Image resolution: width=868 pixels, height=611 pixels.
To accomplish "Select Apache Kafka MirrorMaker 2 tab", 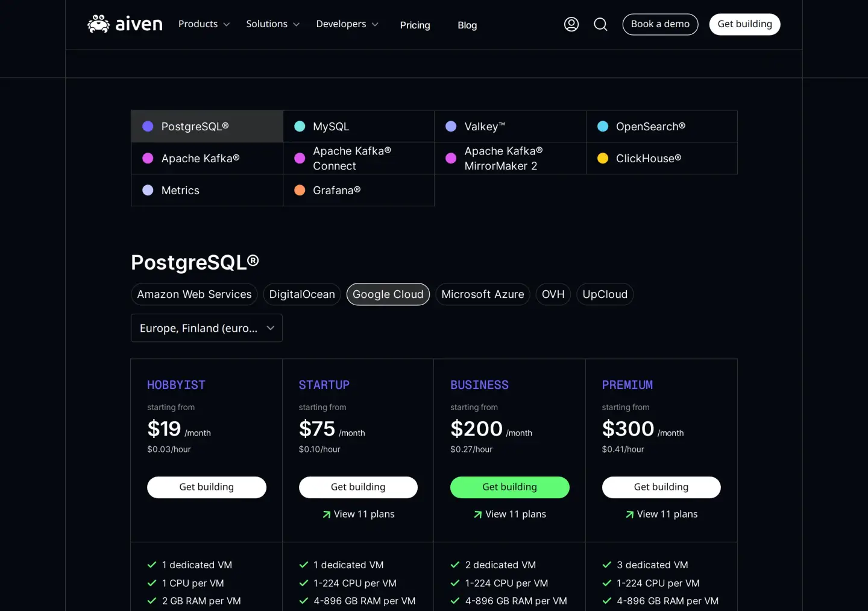I will [510, 159].
